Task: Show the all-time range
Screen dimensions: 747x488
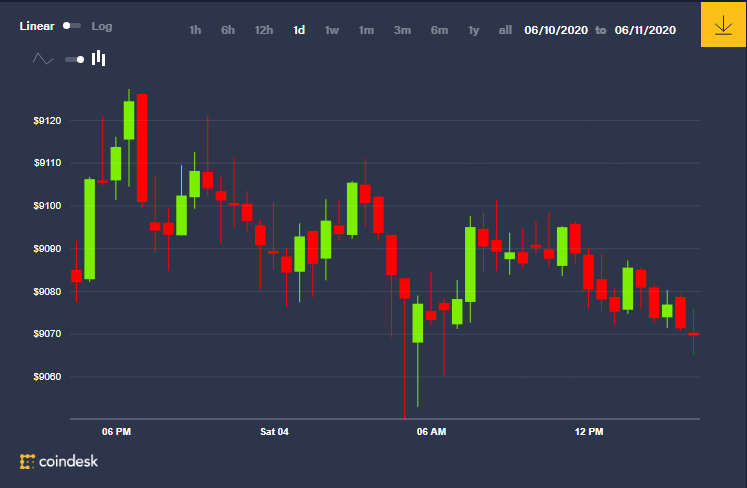Action: point(505,30)
